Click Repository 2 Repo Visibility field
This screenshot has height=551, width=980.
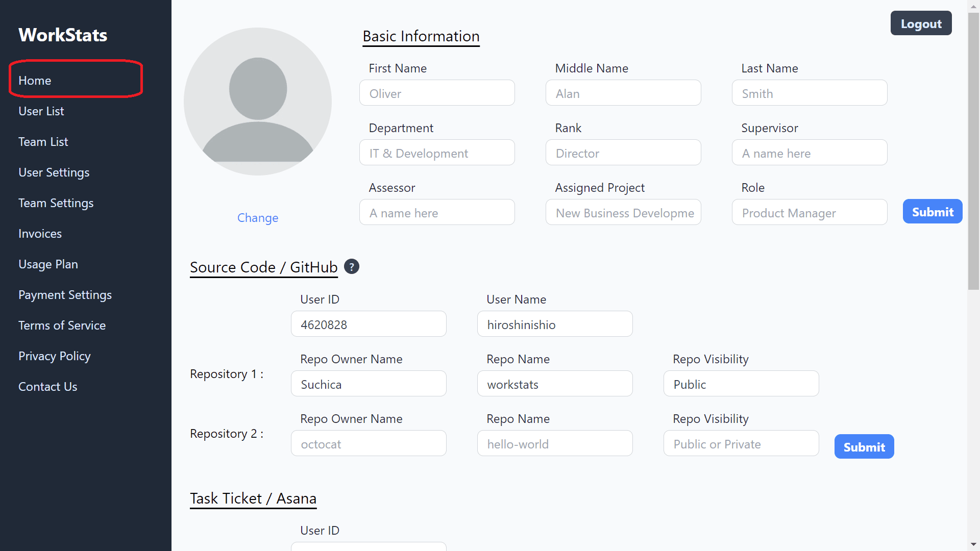[x=741, y=443]
